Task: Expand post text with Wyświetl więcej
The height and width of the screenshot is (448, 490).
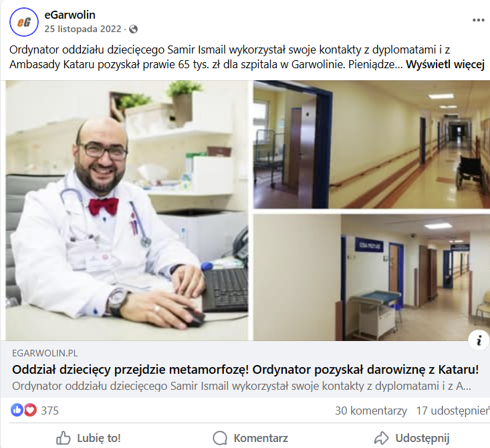Action: (445, 64)
